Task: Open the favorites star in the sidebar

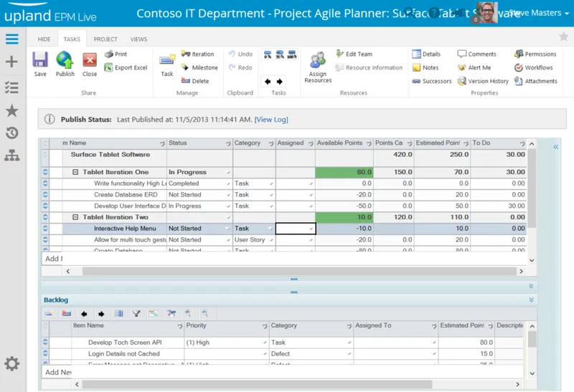Action: 11,110
